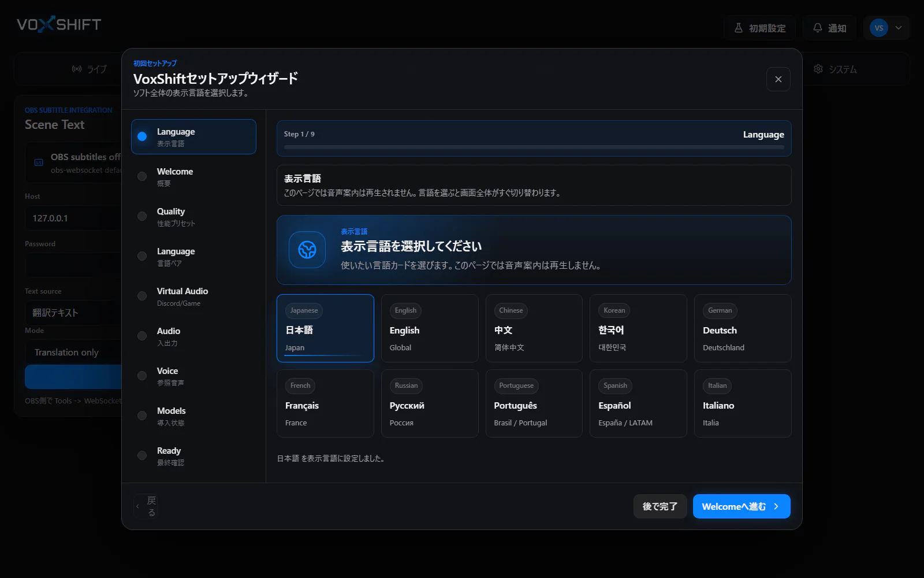Image resolution: width=924 pixels, height=578 pixels.
Task: Click the Step 1/9 progress bar
Action: click(534, 147)
